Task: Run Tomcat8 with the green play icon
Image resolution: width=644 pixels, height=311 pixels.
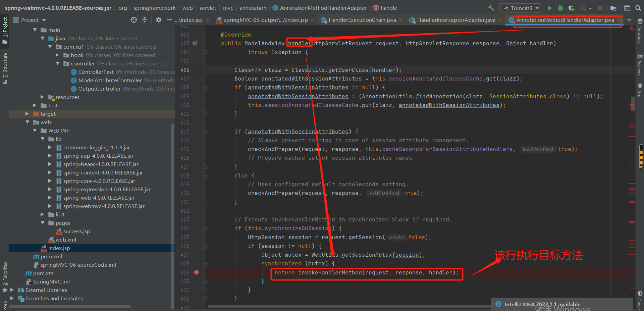Action: (x=550, y=8)
